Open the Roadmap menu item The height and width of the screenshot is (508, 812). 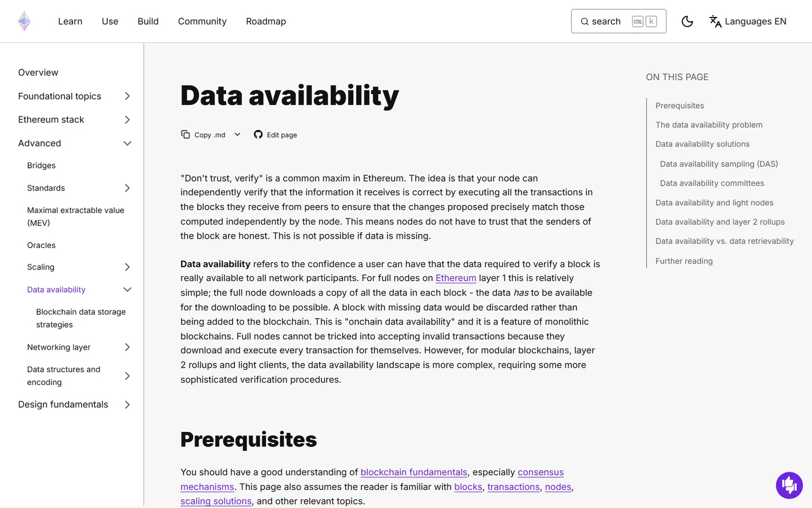[266, 21]
